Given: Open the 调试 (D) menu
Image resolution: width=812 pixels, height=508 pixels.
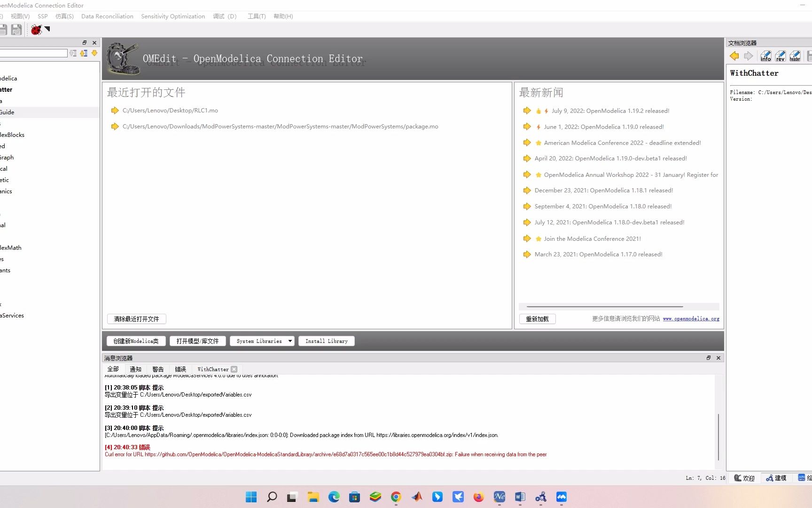Looking at the screenshot, I should [225, 16].
